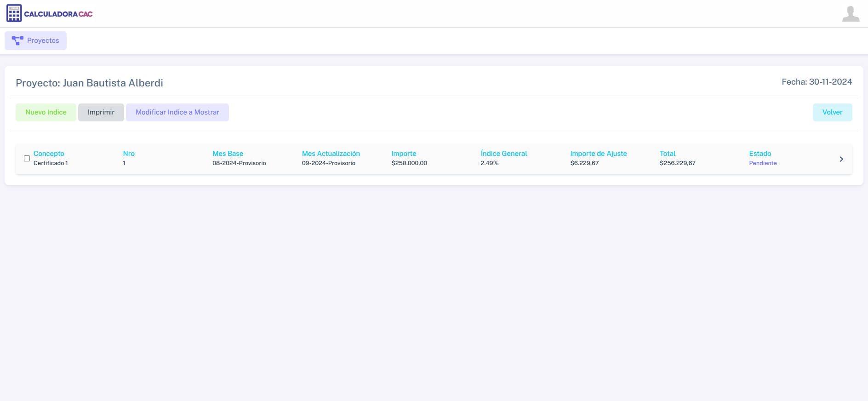
Task: Go back with the Volver button
Action: (832, 112)
